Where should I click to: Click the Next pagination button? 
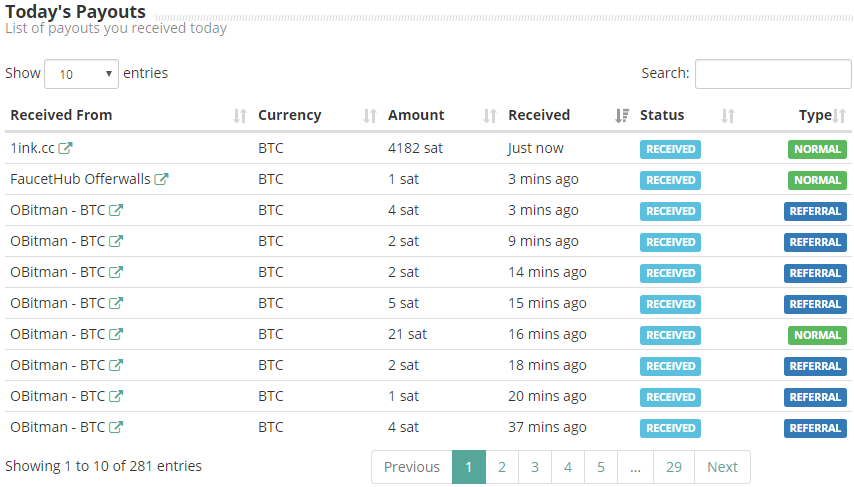(x=722, y=467)
